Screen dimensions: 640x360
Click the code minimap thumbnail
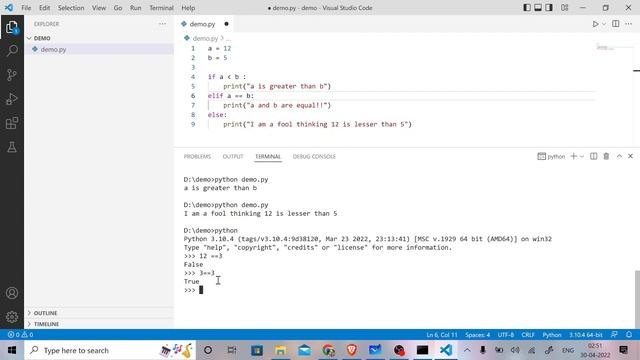(606, 48)
